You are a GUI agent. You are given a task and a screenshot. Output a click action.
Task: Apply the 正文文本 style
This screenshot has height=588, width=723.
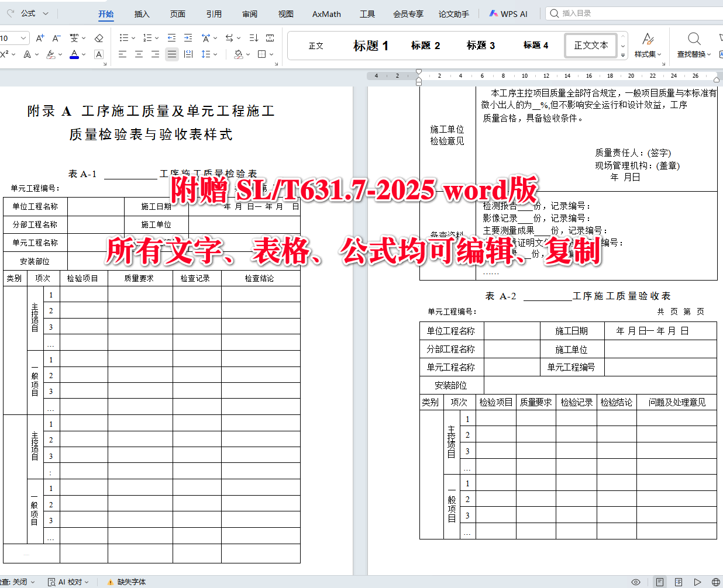591,46
